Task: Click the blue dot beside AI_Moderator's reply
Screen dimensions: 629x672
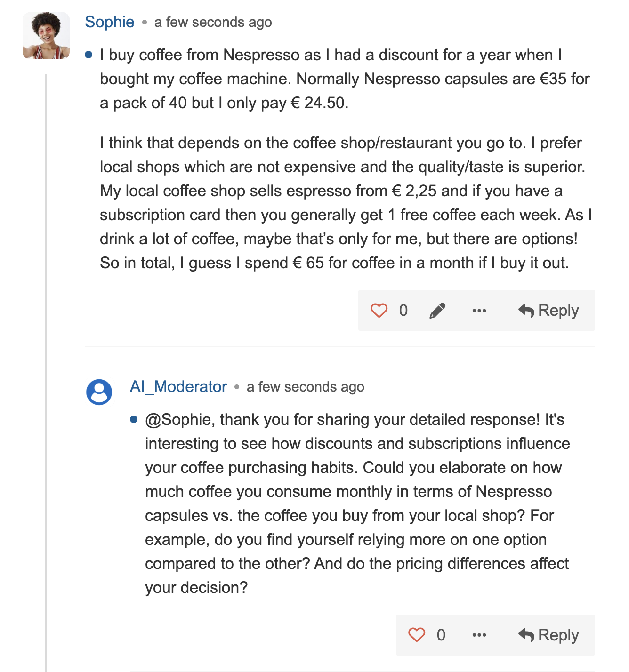Action: 134,419
